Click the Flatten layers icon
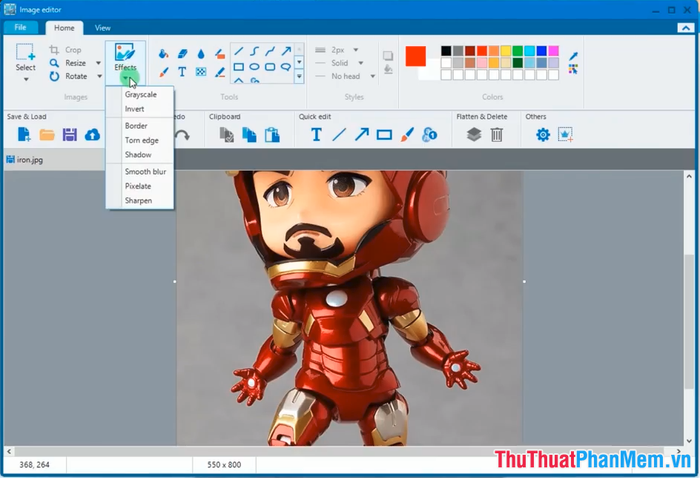 tap(474, 134)
